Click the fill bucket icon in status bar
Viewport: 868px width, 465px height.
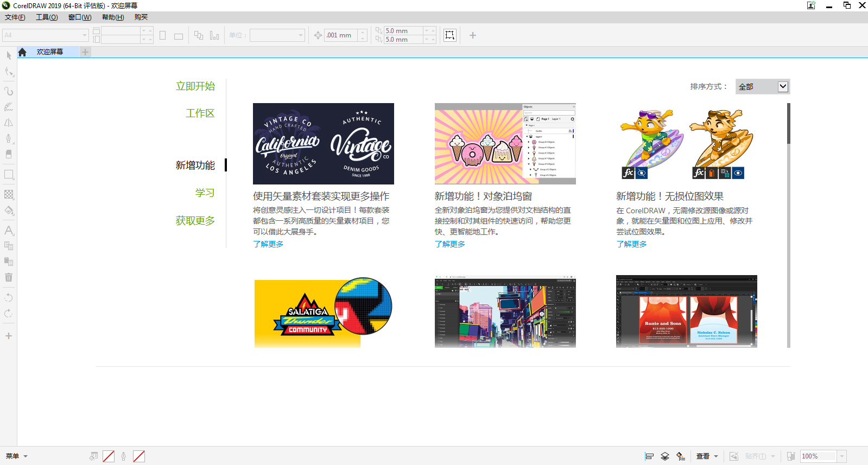click(93, 456)
